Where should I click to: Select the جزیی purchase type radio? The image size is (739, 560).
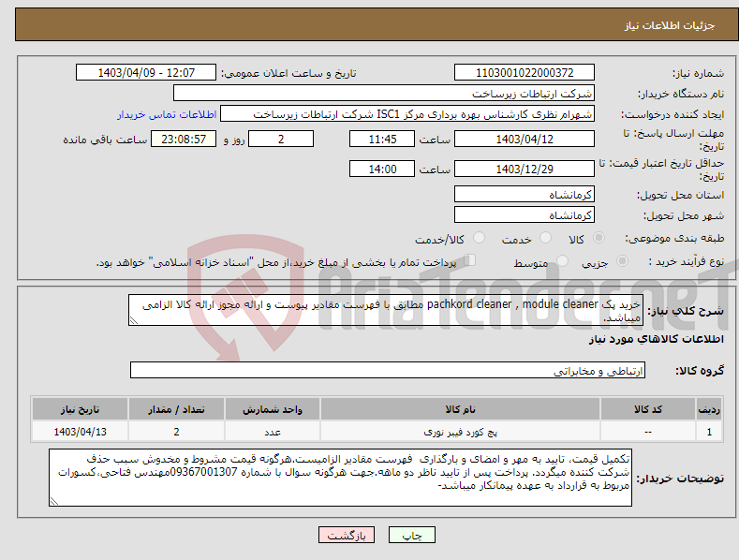coord(622,261)
